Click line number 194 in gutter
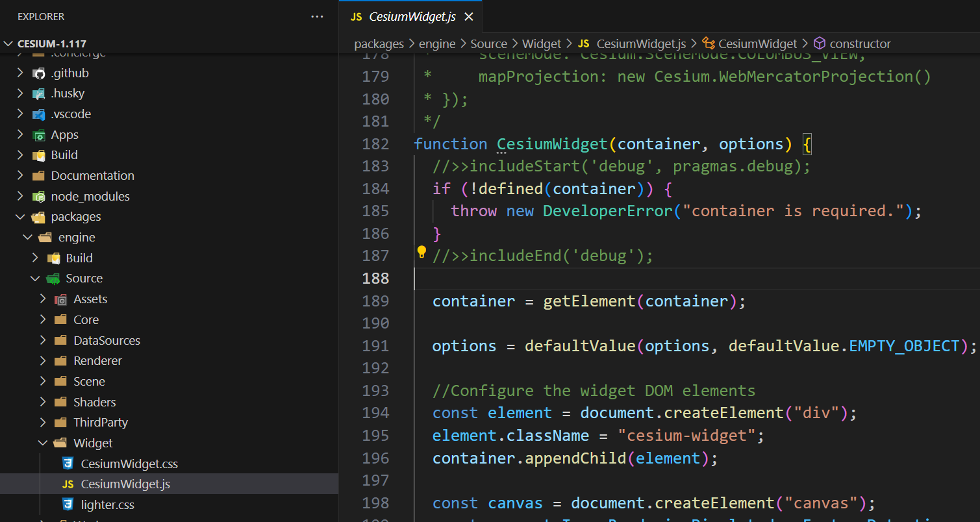Screen dimensions: 980x522 coord(375,413)
